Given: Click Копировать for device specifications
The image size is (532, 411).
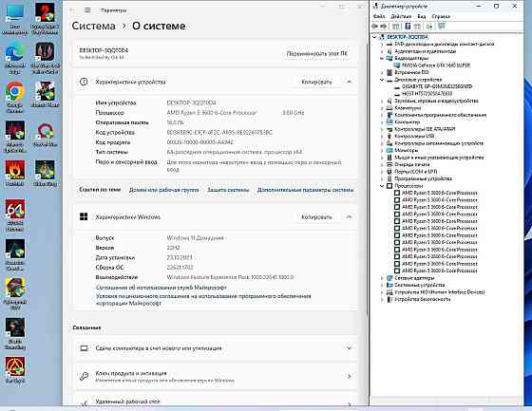Looking at the screenshot, I should click(x=316, y=82).
